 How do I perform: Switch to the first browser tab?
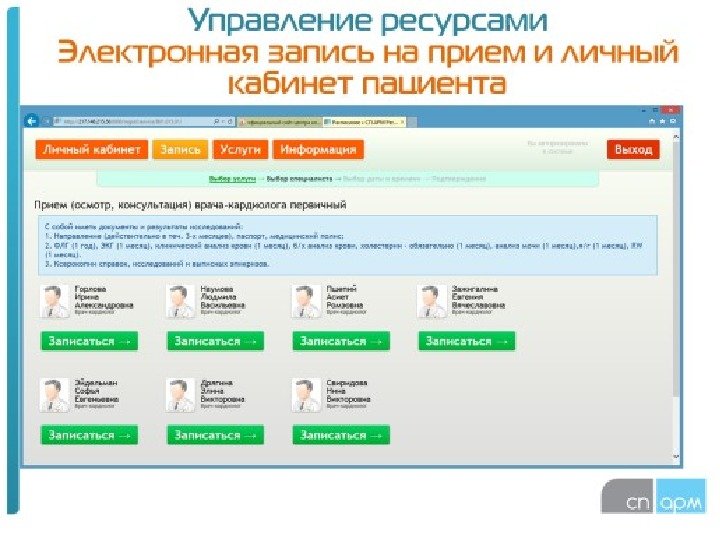pyautogui.click(x=280, y=122)
